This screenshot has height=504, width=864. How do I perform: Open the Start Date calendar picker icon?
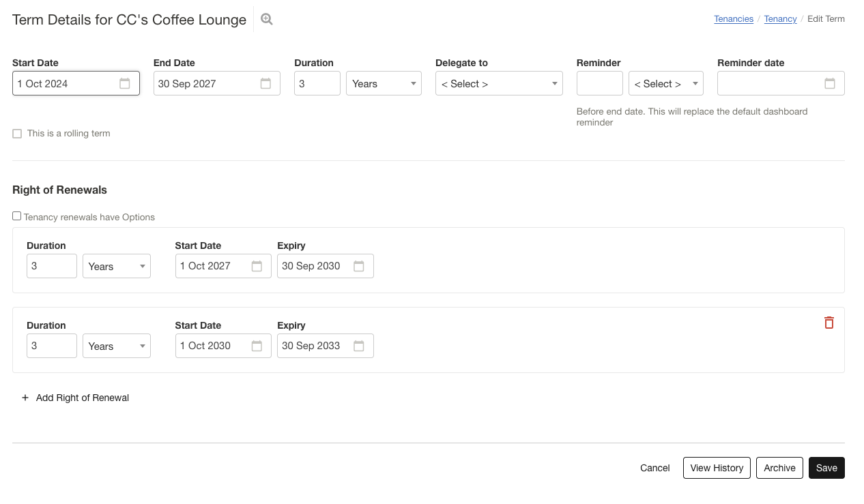click(125, 83)
